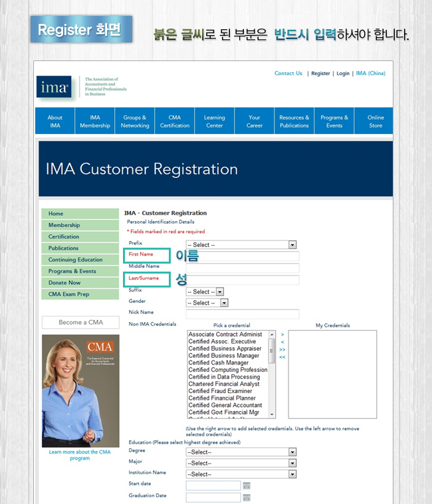This screenshot has height=504, width=432.
Task: Open Programs & Events top menu
Action: coord(334,121)
